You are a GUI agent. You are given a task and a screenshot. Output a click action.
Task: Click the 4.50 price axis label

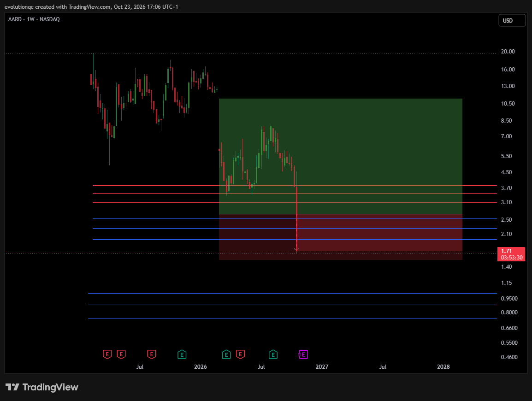coord(506,172)
